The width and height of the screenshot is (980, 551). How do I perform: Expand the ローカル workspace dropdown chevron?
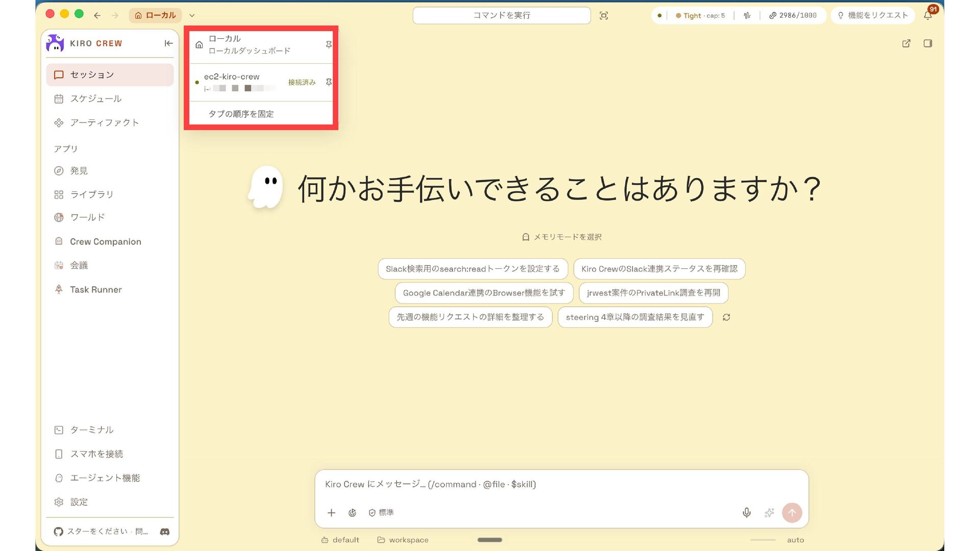192,15
